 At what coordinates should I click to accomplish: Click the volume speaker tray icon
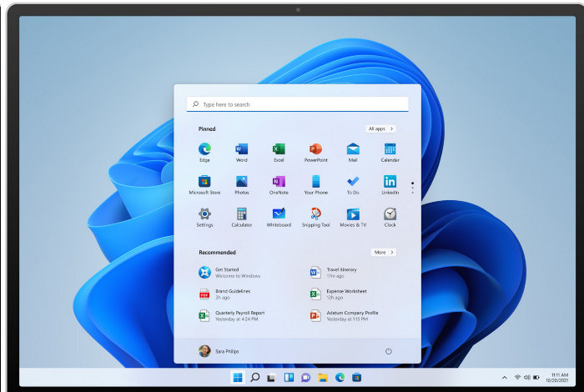point(526,378)
